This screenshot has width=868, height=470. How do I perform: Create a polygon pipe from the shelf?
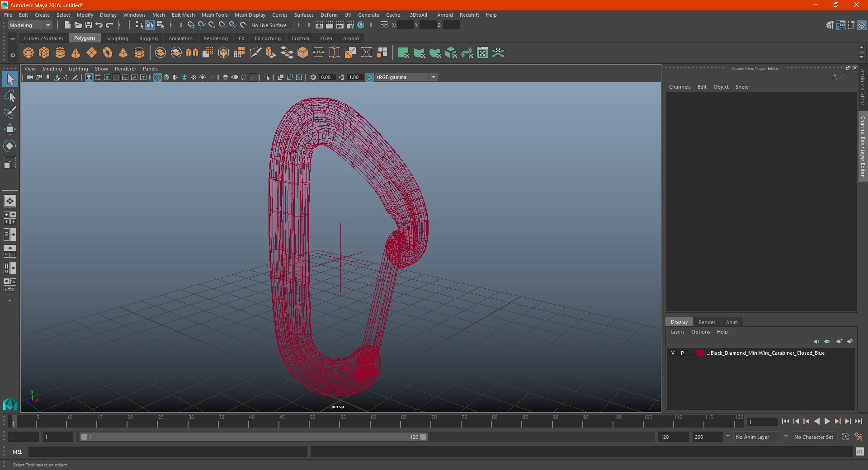click(139, 53)
